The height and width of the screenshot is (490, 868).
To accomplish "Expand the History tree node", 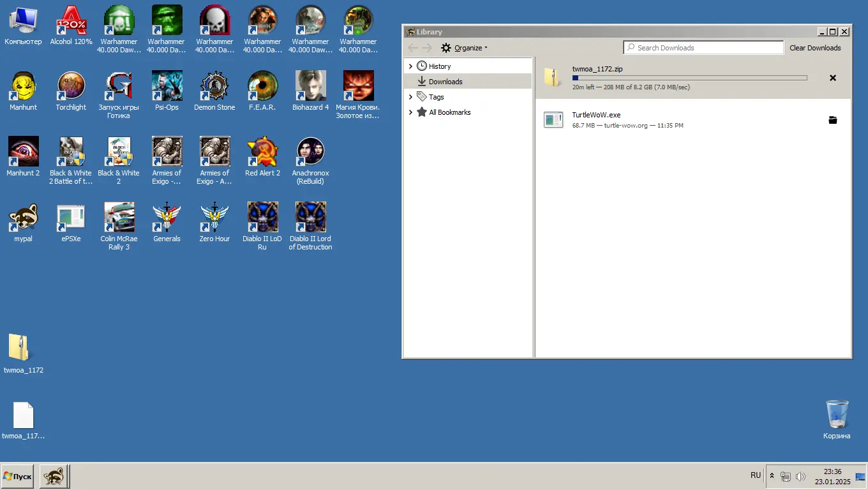I will click(410, 66).
